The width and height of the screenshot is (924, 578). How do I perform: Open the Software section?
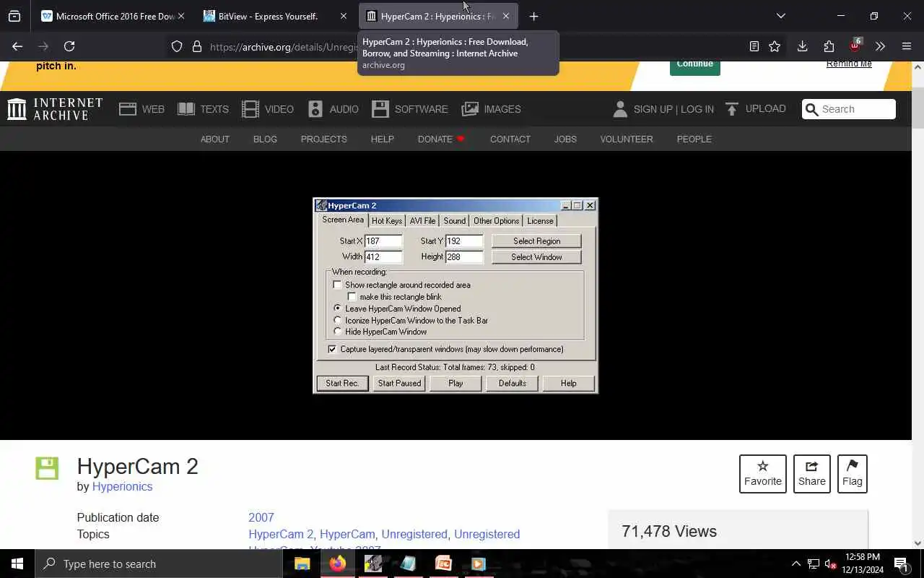coord(410,109)
